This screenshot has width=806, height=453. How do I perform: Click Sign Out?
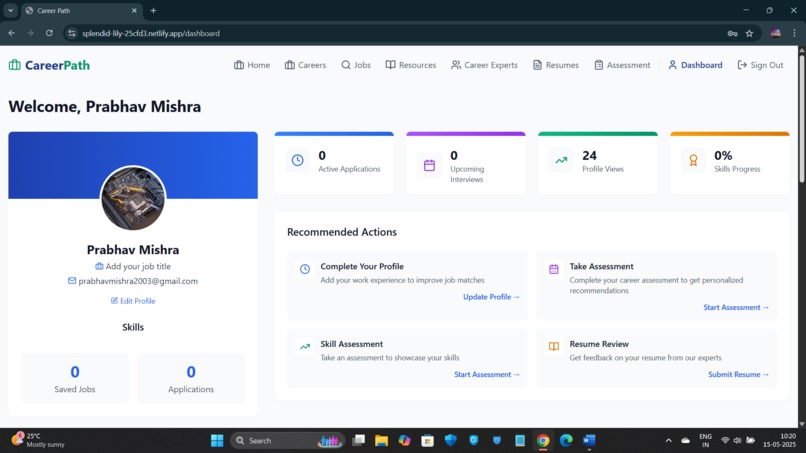760,65
